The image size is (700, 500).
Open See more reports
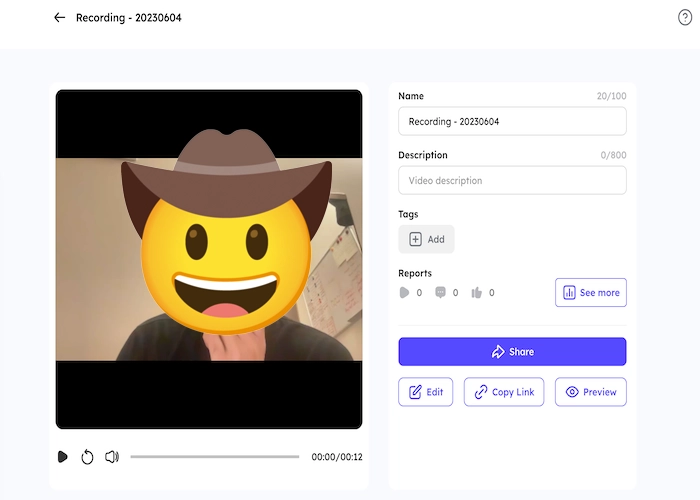coord(590,293)
